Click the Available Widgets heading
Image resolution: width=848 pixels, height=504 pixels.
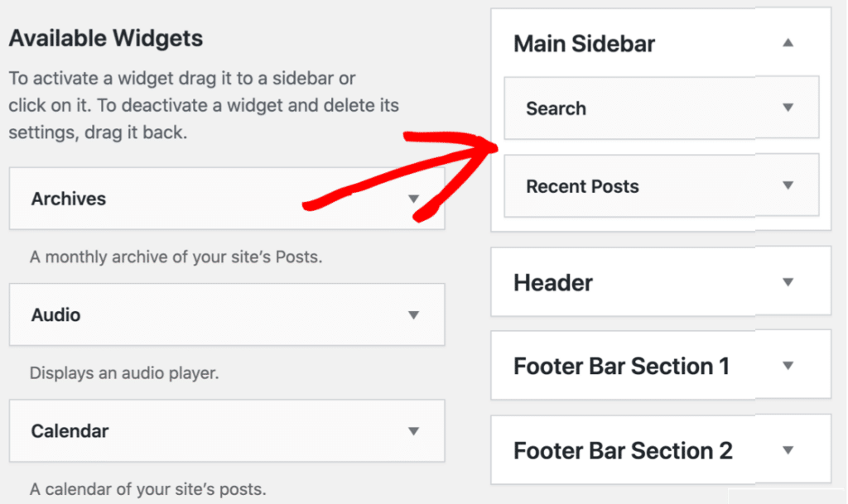[x=105, y=38]
